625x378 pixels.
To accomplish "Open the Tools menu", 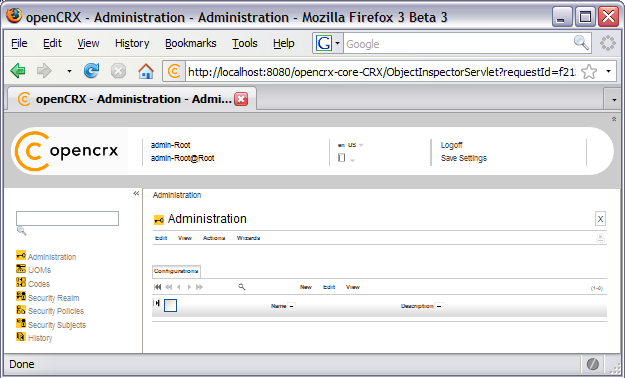I will pos(245,43).
